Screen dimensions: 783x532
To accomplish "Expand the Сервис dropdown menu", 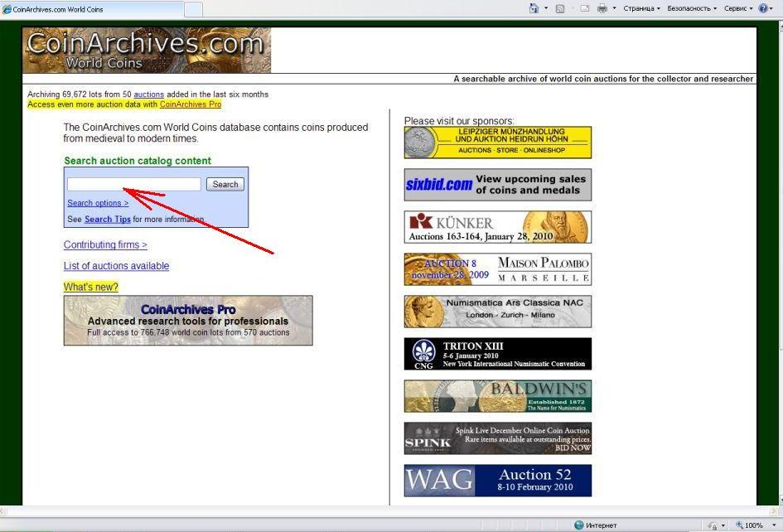I will pos(737,8).
